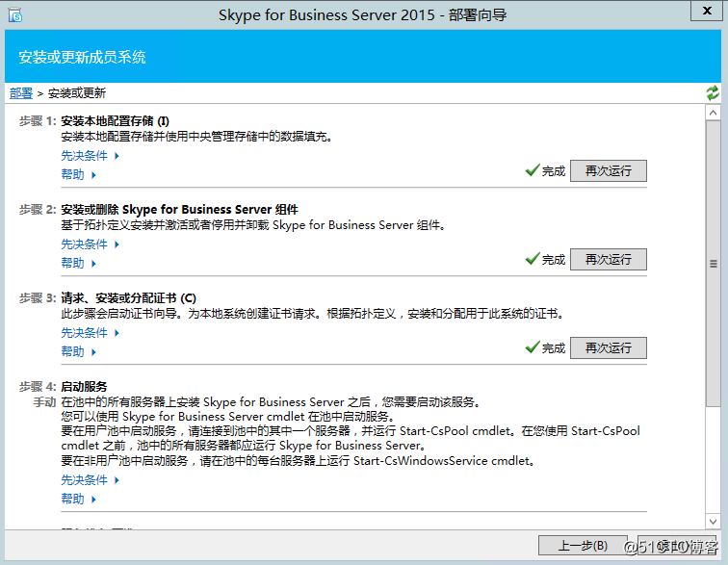Expand 帮助 under step 1
728x565 pixels.
(78, 174)
